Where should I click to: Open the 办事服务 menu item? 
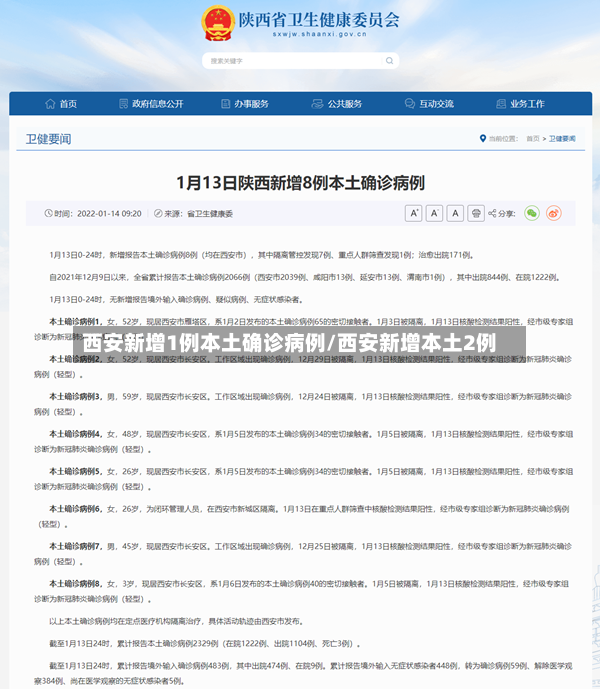[251, 104]
